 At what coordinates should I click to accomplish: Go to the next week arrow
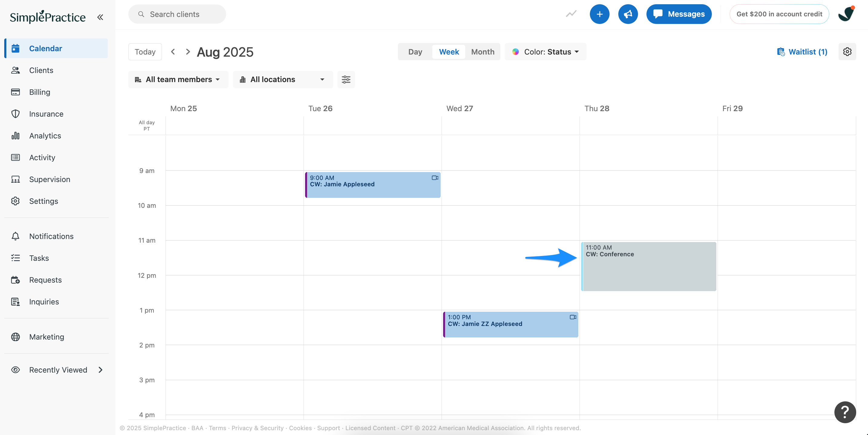188,51
